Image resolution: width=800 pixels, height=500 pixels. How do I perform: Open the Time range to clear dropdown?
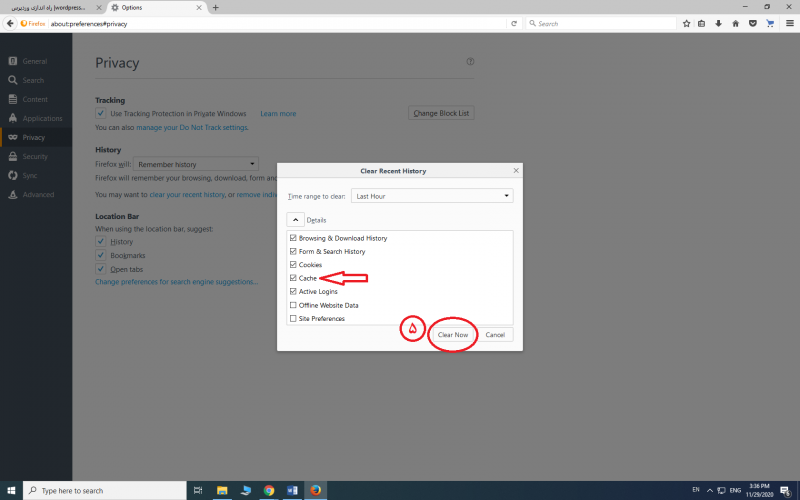click(432, 196)
